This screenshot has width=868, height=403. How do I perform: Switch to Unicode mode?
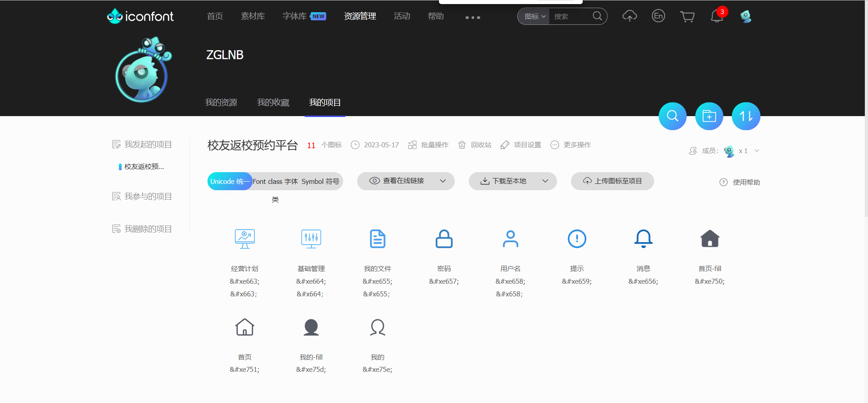click(x=229, y=181)
